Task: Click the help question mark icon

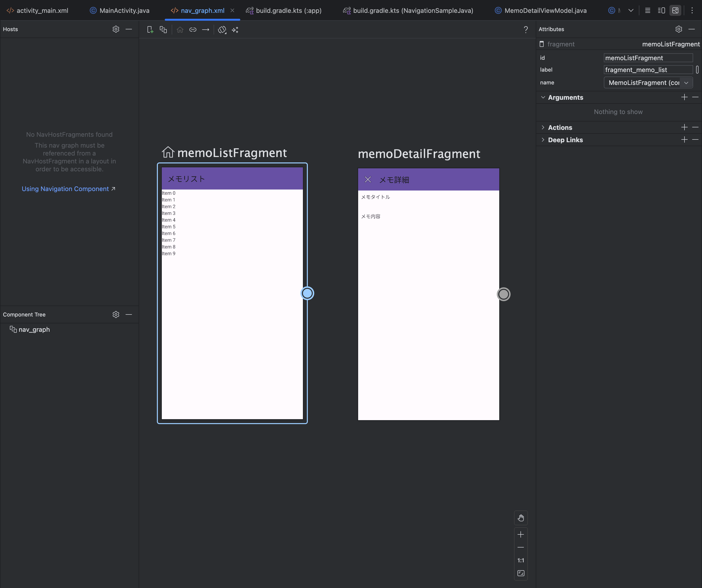Action: click(525, 30)
